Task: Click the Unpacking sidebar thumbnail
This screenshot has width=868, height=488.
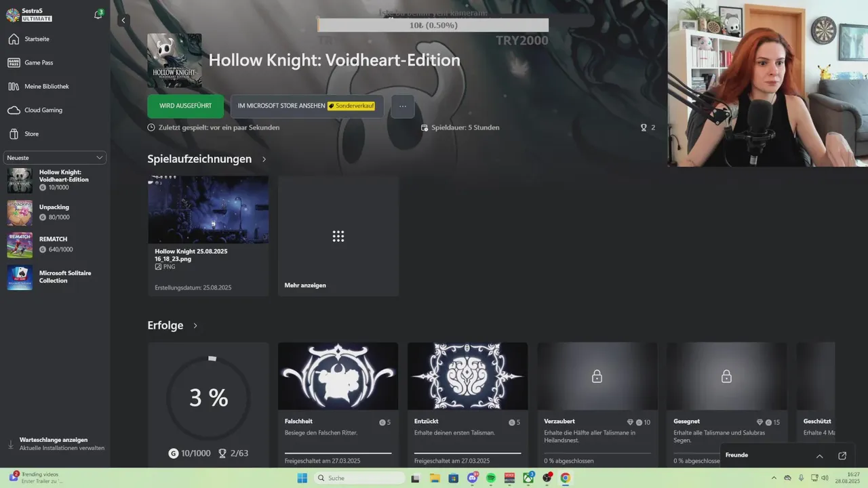Action: [x=20, y=213]
